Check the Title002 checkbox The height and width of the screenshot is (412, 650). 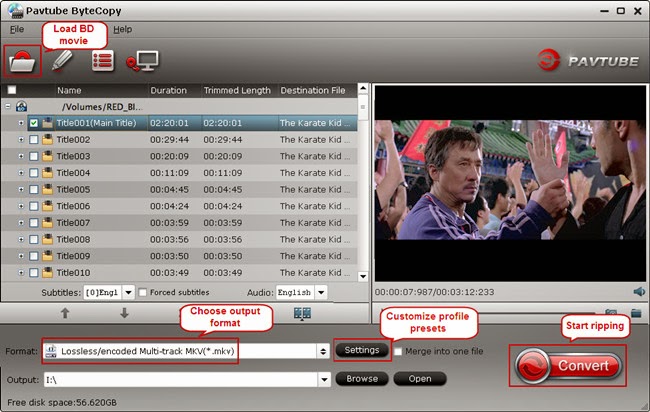[34, 140]
